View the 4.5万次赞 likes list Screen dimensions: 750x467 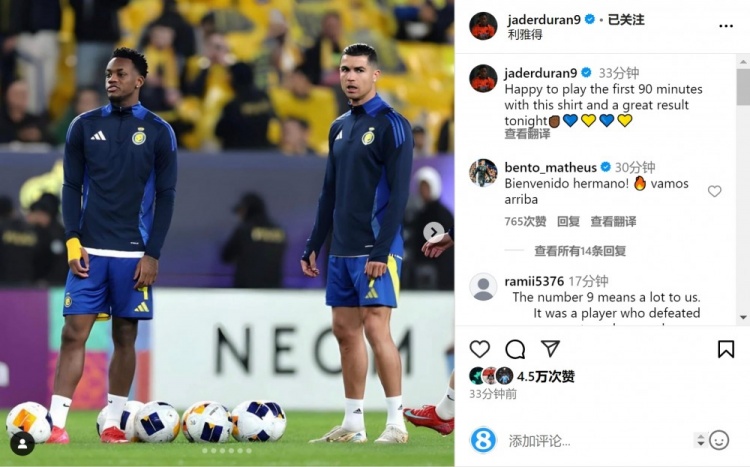(x=546, y=377)
